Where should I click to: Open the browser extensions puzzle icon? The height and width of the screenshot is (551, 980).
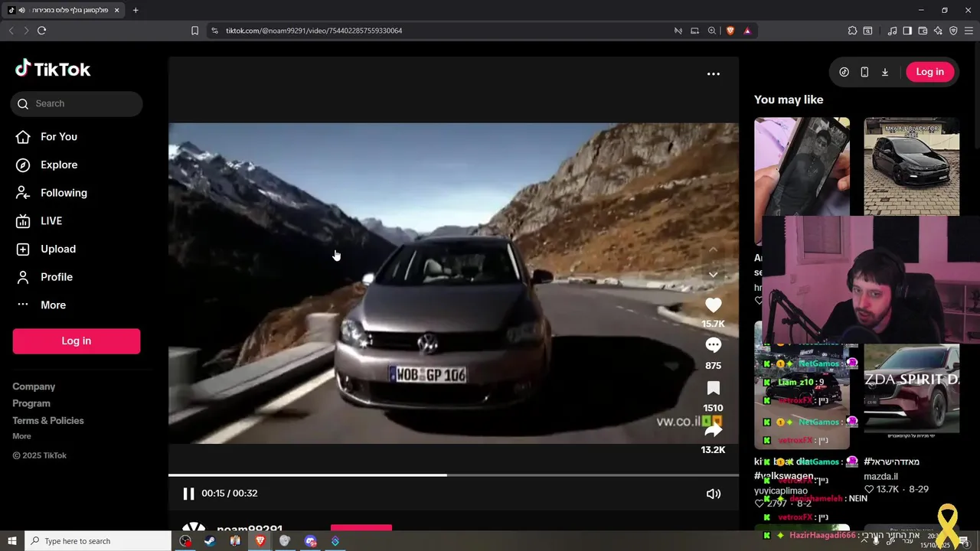click(852, 31)
